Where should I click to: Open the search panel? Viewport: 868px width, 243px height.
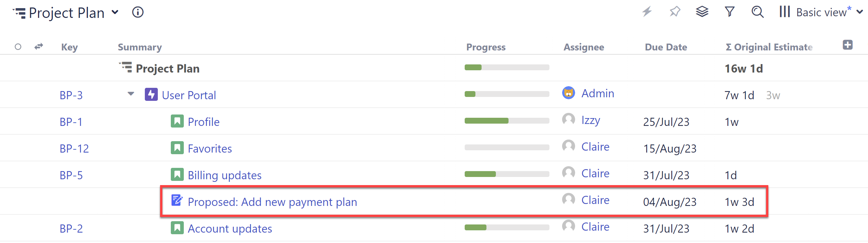point(758,12)
